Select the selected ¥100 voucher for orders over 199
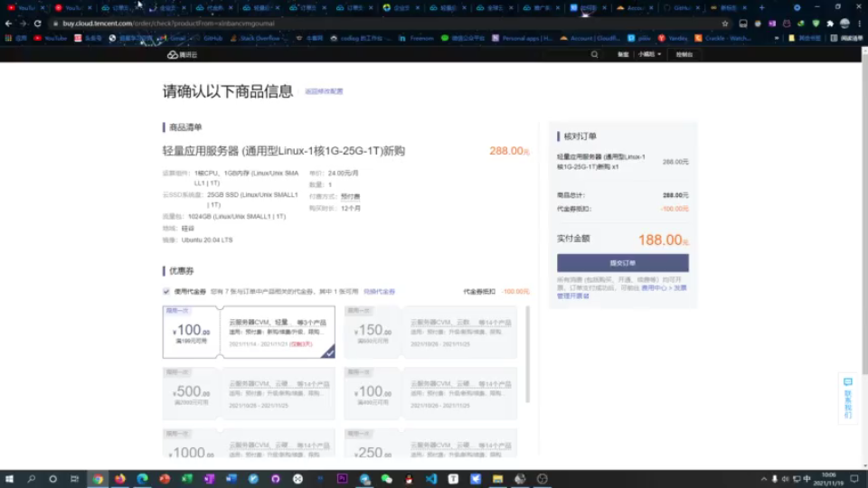Viewport: 868px width, 488px height. pyautogui.click(x=249, y=332)
